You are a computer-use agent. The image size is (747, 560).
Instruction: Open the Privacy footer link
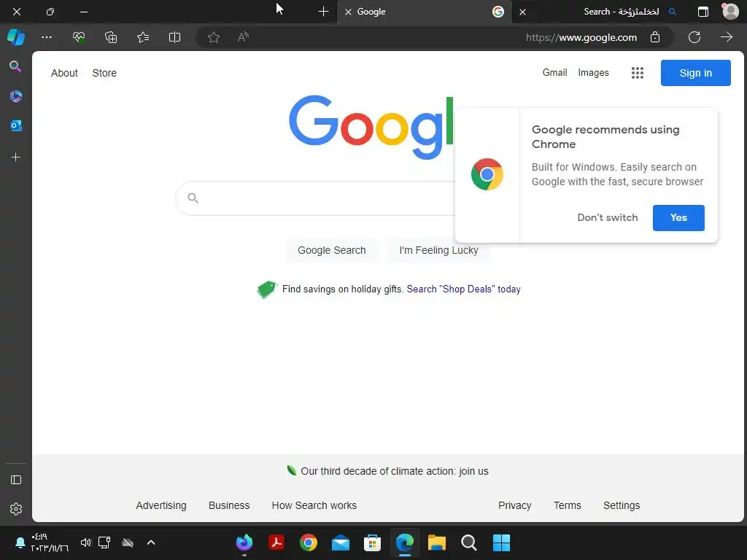point(514,505)
